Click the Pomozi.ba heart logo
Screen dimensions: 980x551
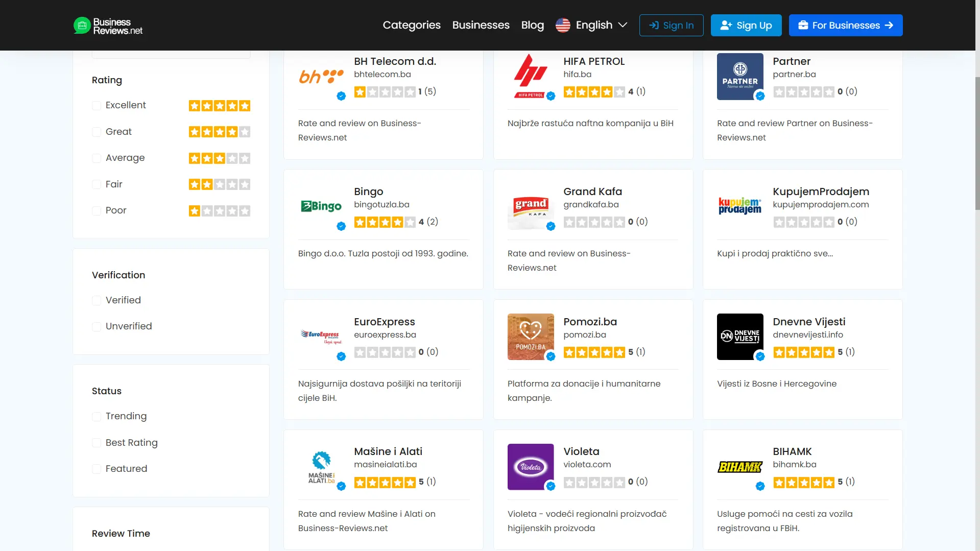531,337
